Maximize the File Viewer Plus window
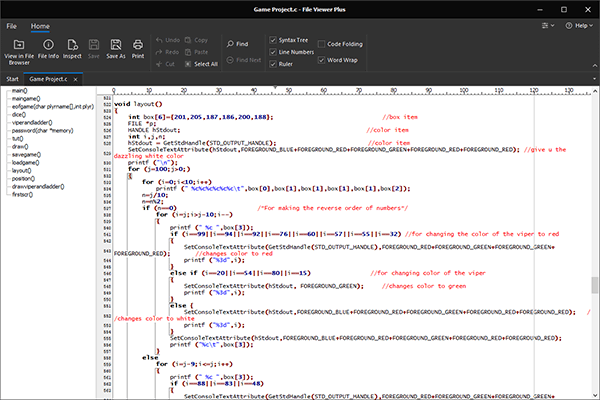600x400 pixels. coord(564,9)
